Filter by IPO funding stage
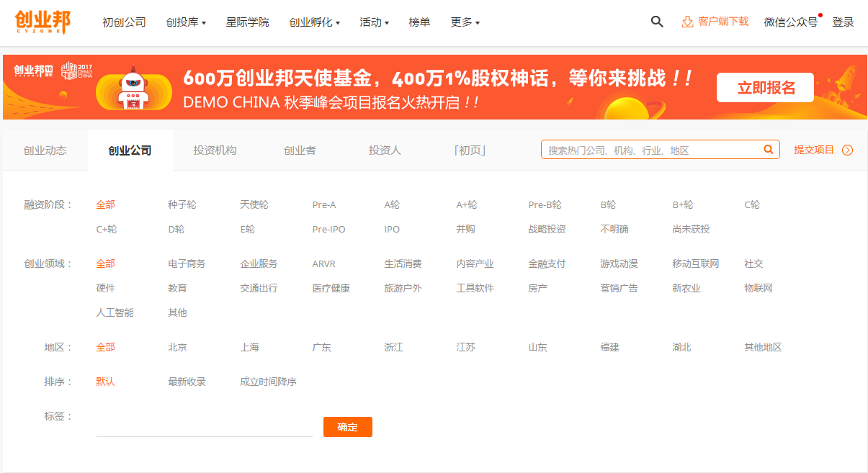 pos(392,229)
